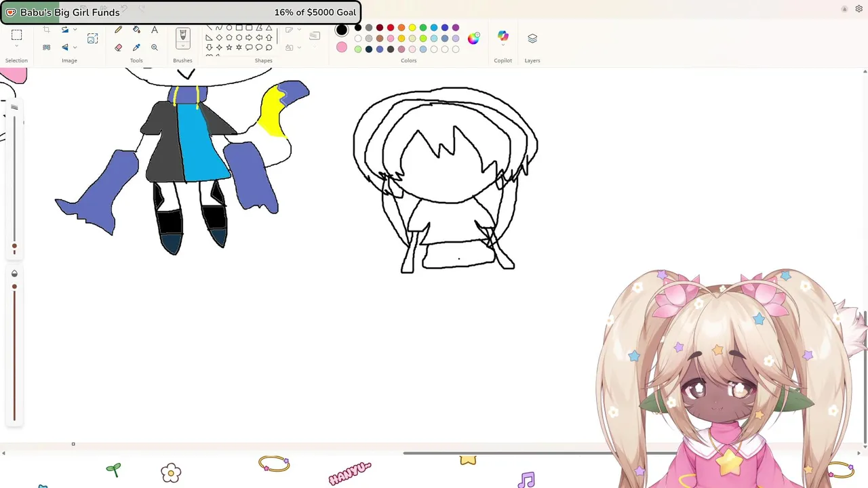Image resolution: width=868 pixels, height=488 pixels.
Task: Select the black primary color circle
Action: (342, 29)
